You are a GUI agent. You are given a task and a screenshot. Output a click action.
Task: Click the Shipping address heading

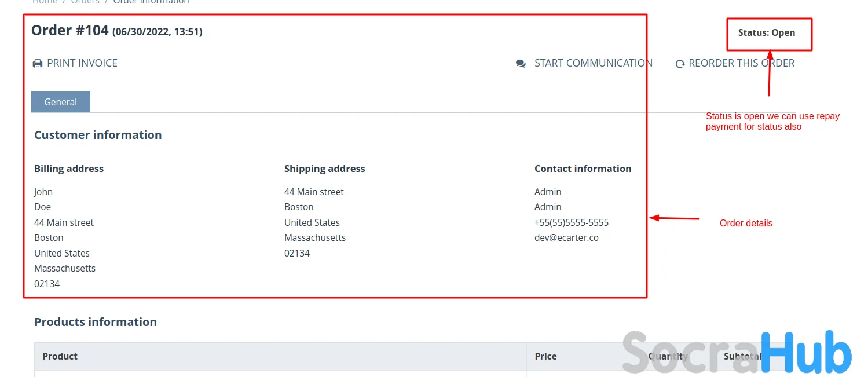pos(324,169)
